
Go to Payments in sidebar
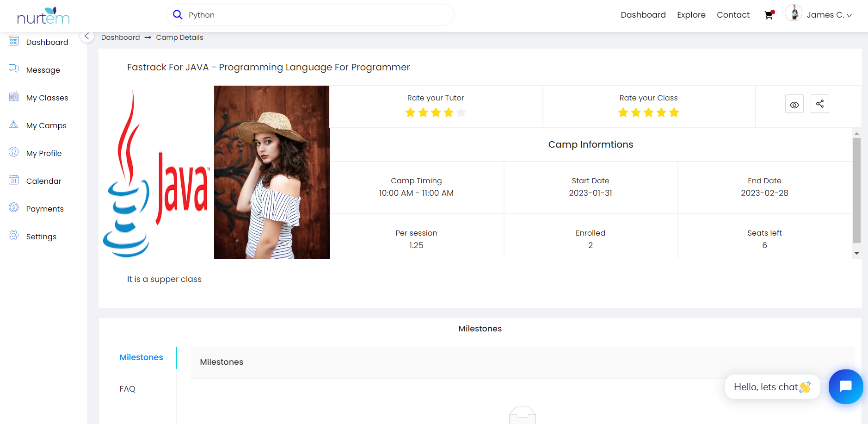click(45, 209)
